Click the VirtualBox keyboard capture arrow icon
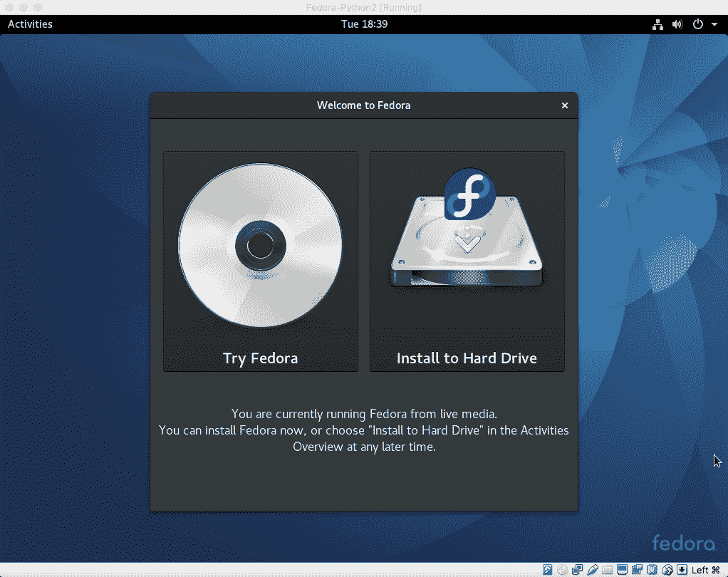This screenshot has width=728, height=577. click(682, 570)
